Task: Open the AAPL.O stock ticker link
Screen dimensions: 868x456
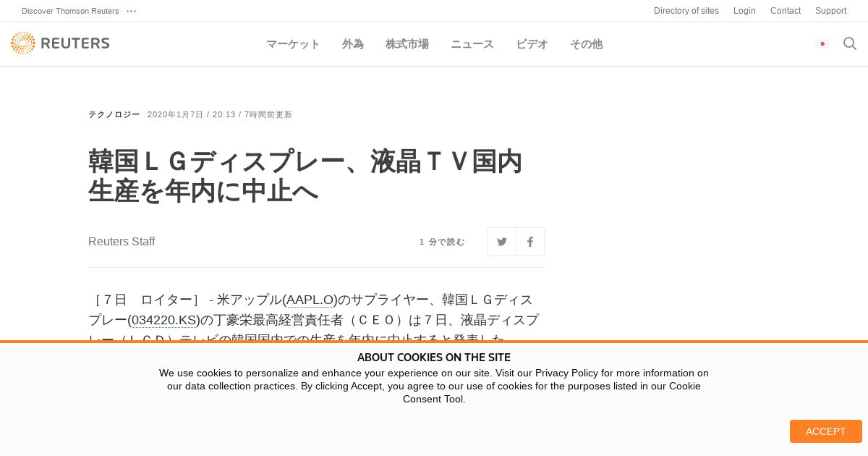Action: (x=310, y=300)
